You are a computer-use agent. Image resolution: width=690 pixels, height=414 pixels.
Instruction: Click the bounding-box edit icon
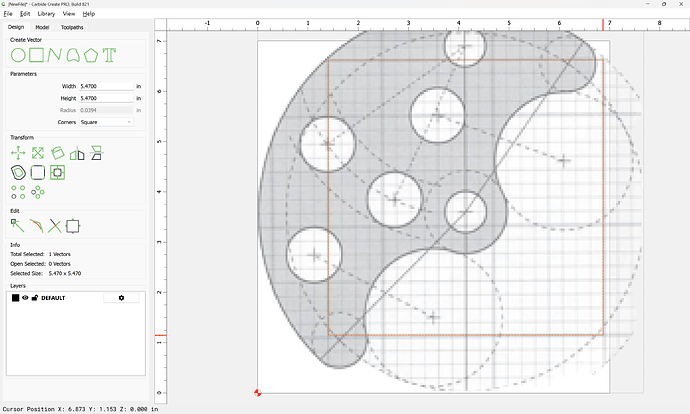[73, 226]
